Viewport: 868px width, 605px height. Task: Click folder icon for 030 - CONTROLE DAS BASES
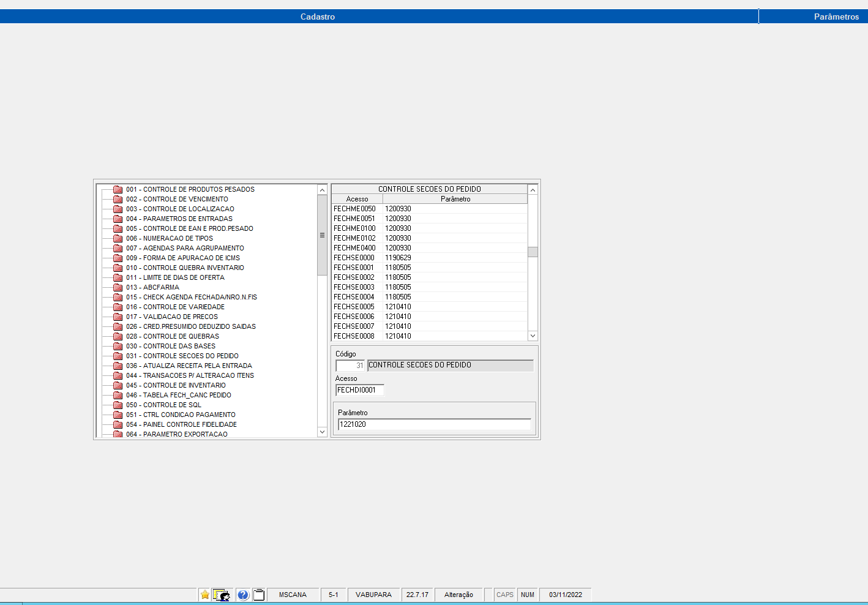(118, 346)
